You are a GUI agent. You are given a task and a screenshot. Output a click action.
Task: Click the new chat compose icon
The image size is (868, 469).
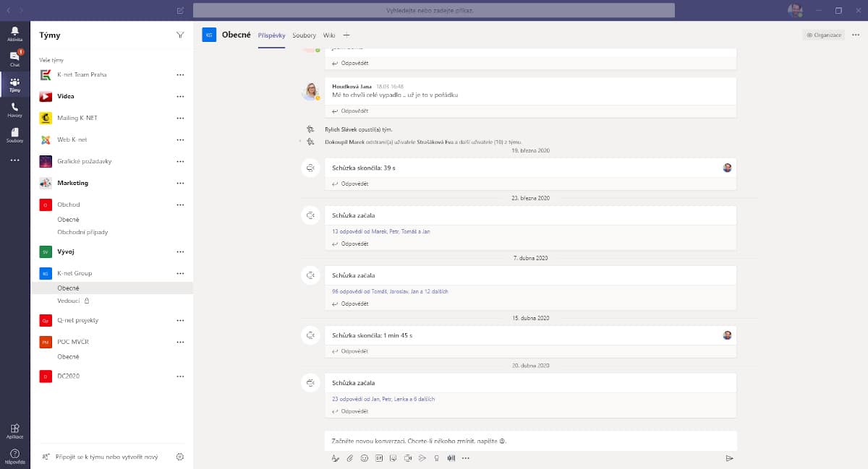point(180,11)
